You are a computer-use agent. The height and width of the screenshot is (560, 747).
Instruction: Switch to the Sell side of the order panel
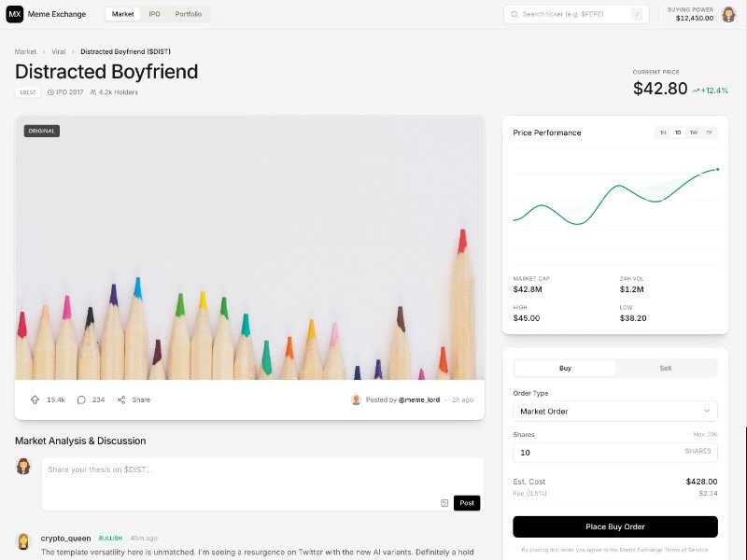[665, 368]
